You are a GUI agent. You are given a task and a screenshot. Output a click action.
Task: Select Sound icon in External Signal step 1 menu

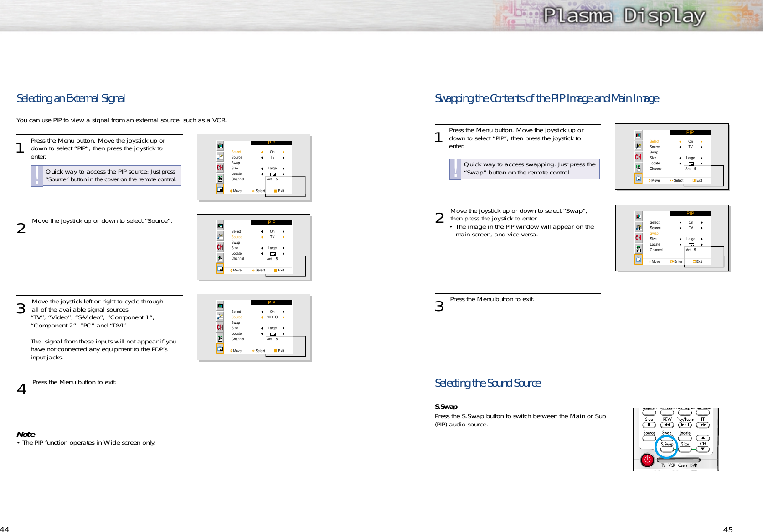point(220,157)
